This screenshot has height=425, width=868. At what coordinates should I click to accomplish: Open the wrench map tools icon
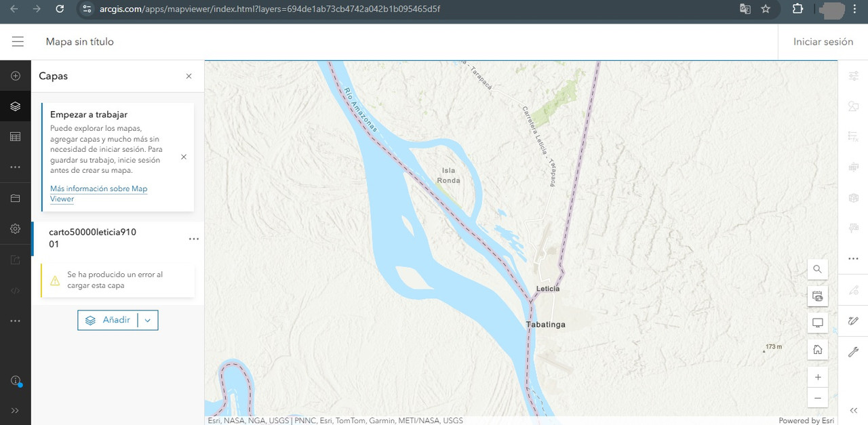coord(854,351)
